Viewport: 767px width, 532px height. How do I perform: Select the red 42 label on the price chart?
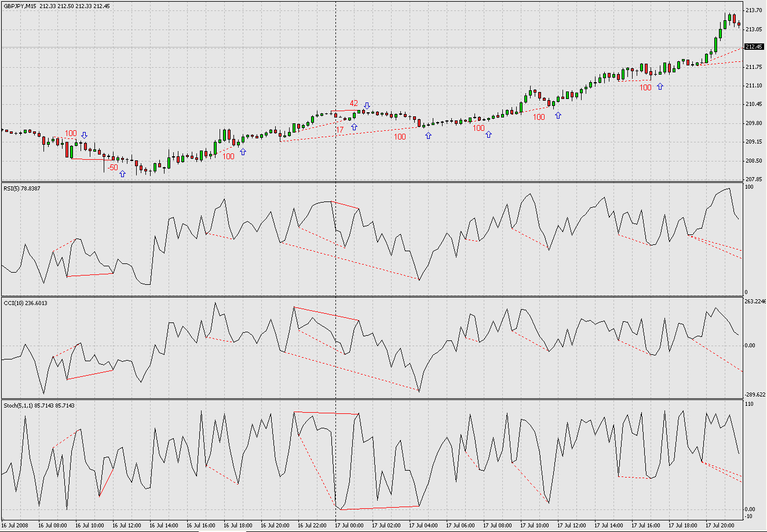coord(354,104)
